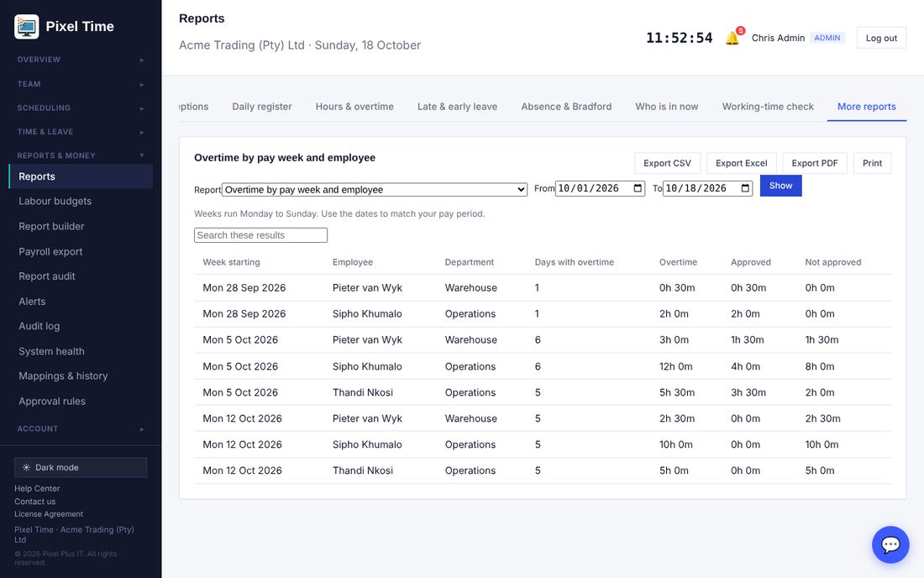Open the From date calendar picker
924x578 pixels.
(638, 188)
